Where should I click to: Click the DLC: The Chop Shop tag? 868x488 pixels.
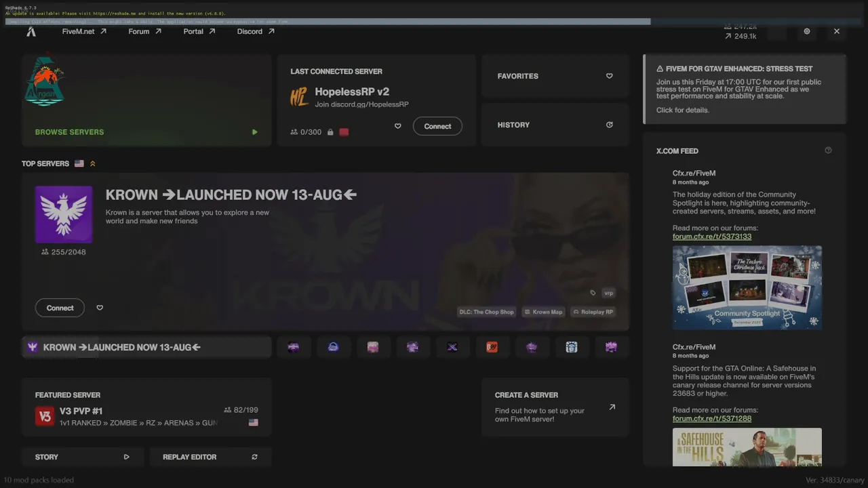[x=488, y=312]
